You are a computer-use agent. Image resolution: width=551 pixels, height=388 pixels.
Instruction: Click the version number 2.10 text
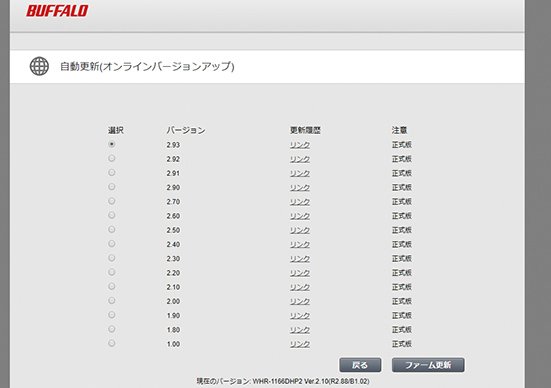(173, 287)
